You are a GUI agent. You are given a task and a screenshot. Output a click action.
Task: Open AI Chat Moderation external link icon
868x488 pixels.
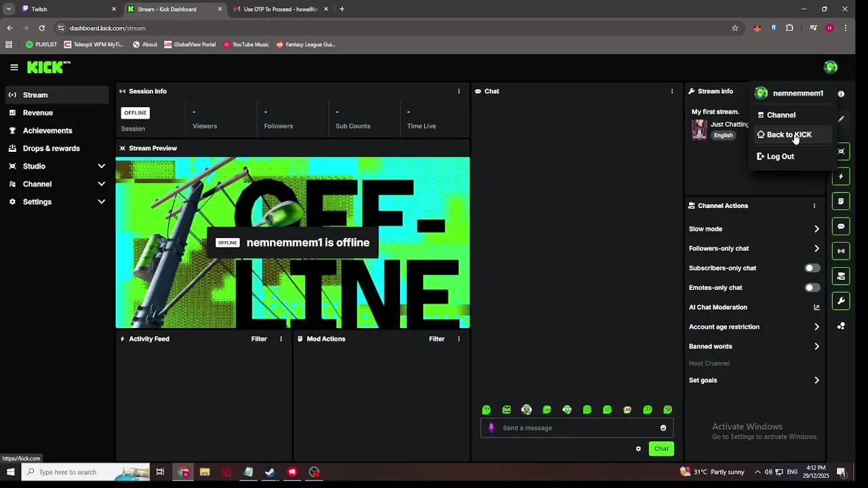point(816,307)
